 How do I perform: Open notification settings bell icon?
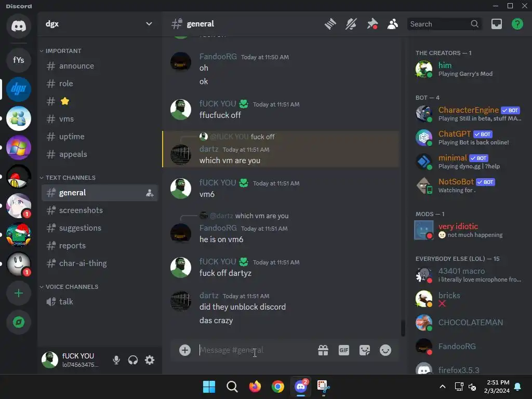[x=351, y=24]
